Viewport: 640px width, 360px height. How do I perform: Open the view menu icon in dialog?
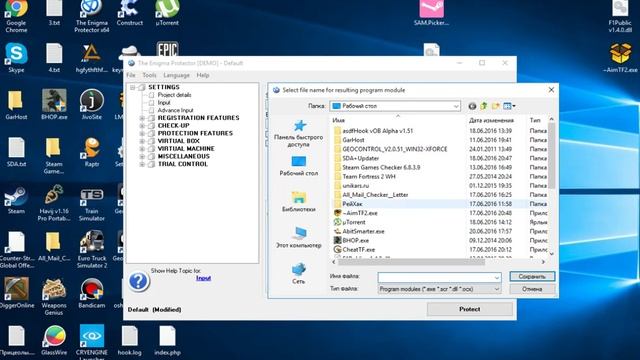(x=509, y=106)
